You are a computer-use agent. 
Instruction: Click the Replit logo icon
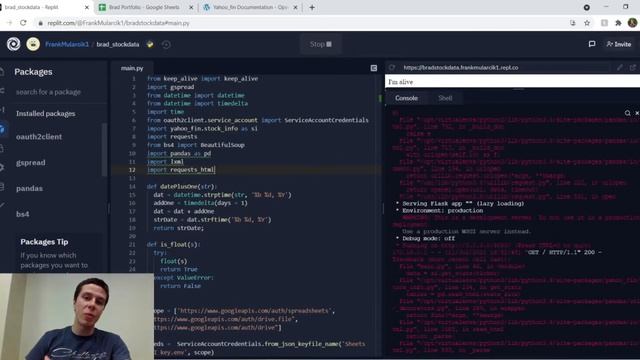(13, 44)
